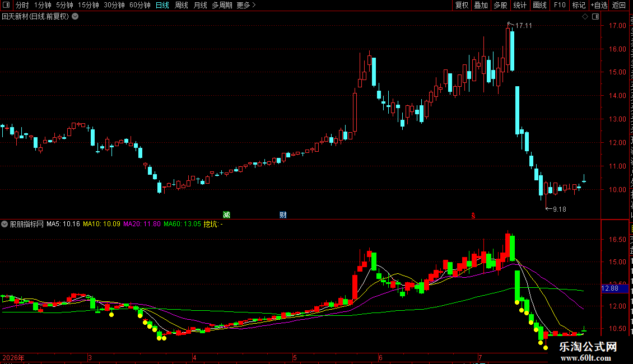
Task: Toggle the left sidebar panel icon
Action: click(6, 5)
